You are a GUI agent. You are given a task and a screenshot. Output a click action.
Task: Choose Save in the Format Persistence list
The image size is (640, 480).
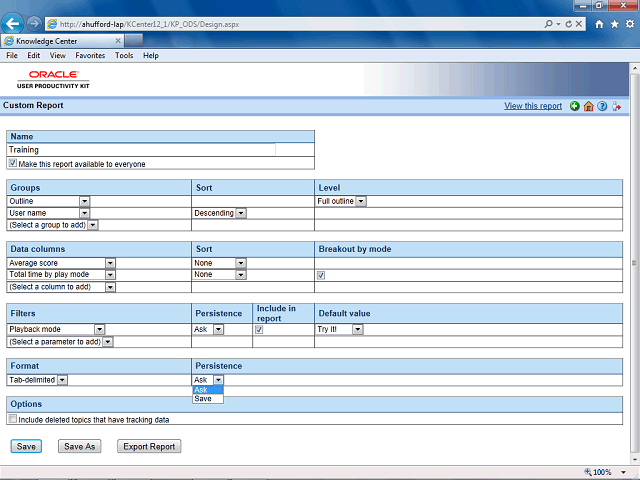click(x=208, y=399)
